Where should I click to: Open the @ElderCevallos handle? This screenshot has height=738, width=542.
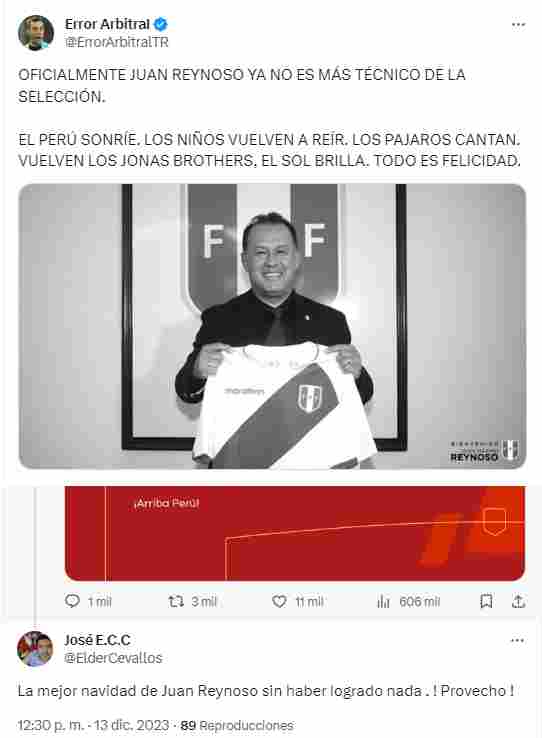[x=113, y=658]
